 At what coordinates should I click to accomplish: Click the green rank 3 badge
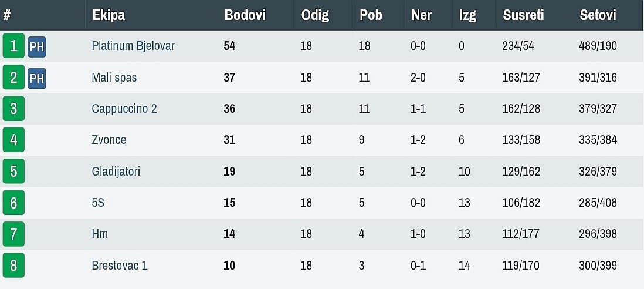click(x=13, y=109)
